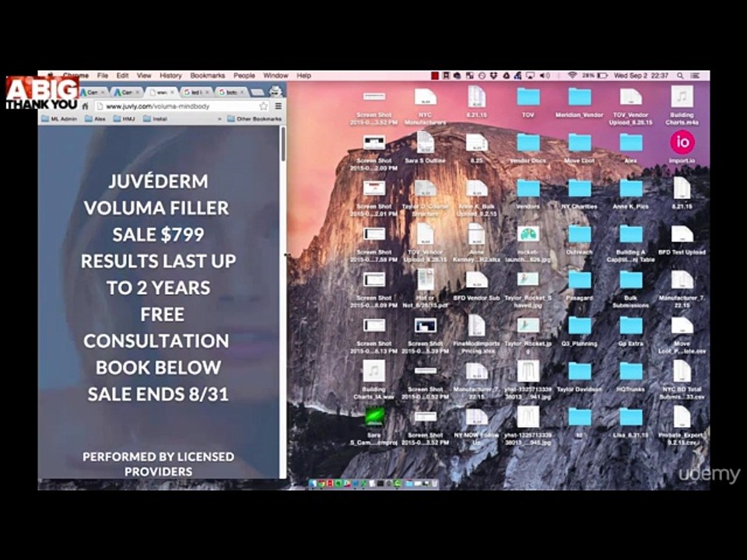Open the Anna K. Pics folder

[631, 188]
